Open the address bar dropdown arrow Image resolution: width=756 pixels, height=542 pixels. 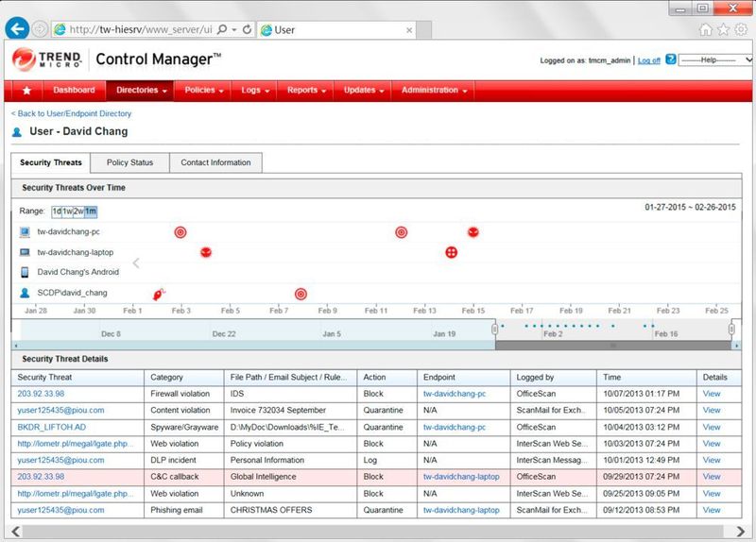(x=234, y=30)
